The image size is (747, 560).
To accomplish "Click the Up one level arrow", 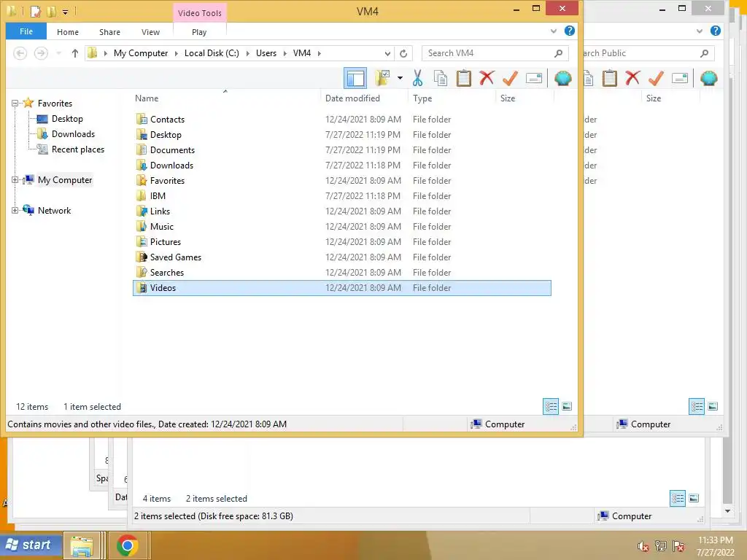I will pyautogui.click(x=75, y=53).
